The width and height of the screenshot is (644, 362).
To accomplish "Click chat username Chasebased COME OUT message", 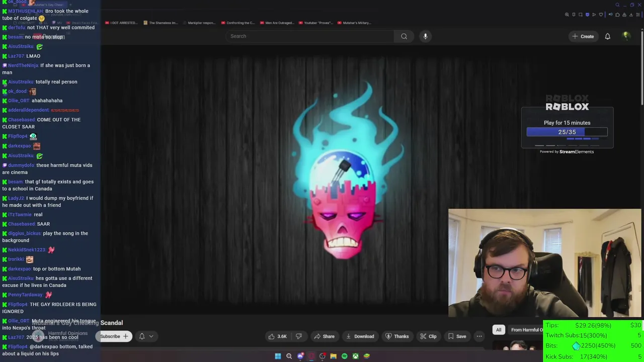I will 22,120.
